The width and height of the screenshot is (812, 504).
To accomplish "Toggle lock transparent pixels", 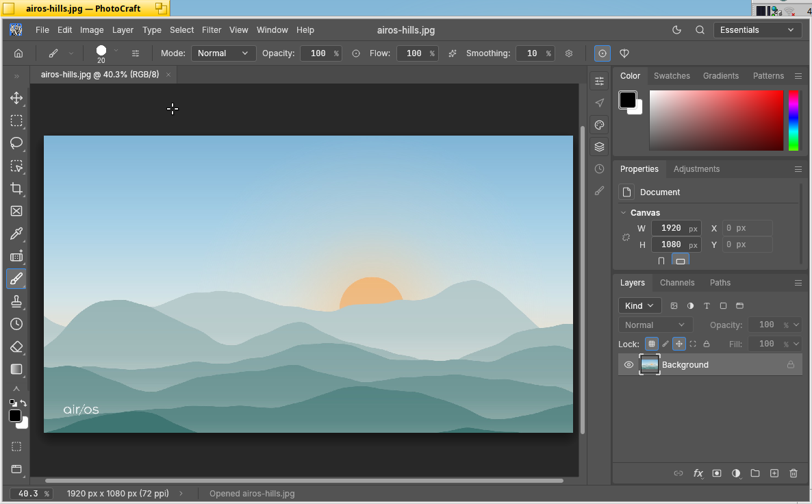I will point(652,344).
